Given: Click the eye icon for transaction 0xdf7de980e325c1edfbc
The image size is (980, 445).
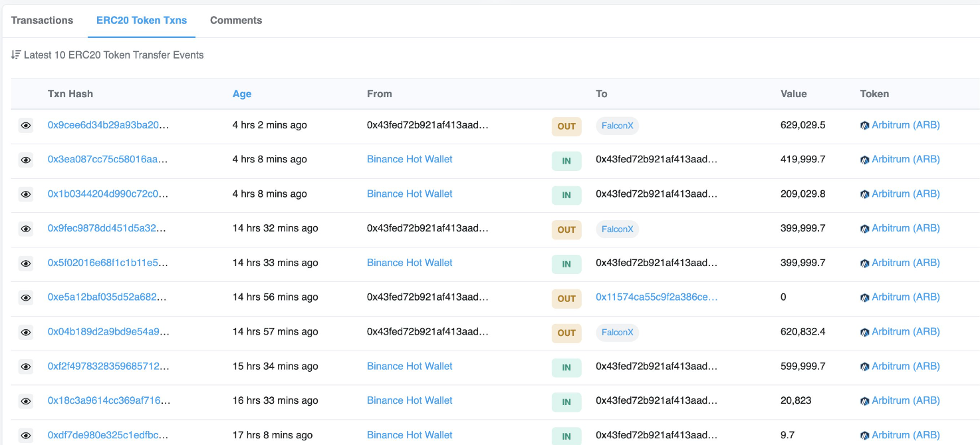Looking at the screenshot, I should pyautogui.click(x=26, y=436).
